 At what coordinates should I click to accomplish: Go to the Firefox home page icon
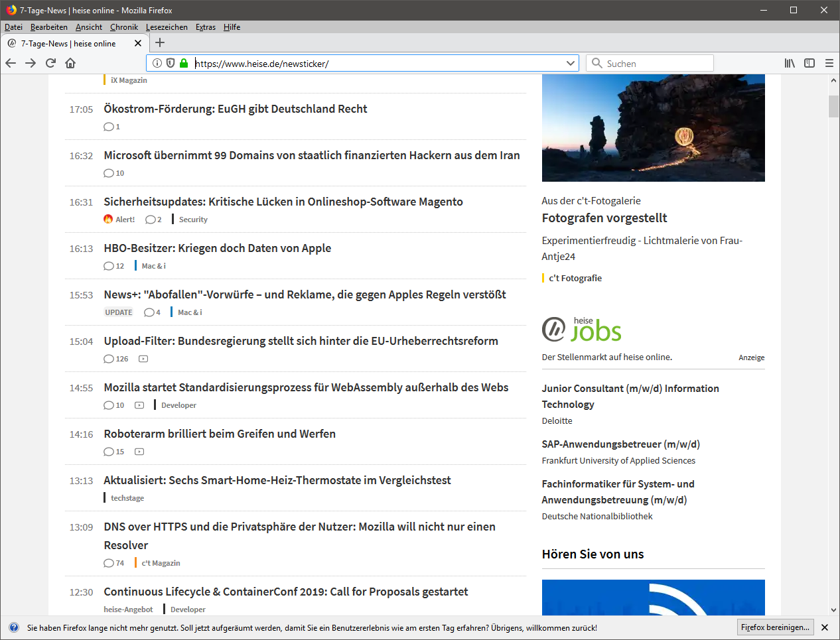click(x=70, y=63)
